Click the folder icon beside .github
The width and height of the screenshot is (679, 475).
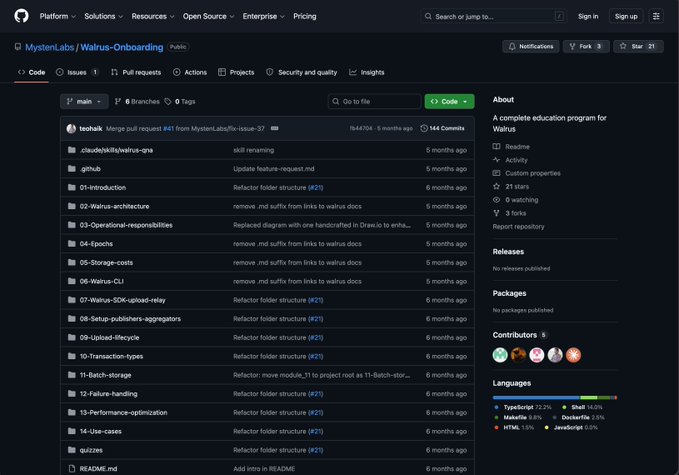click(x=72, y=168)
